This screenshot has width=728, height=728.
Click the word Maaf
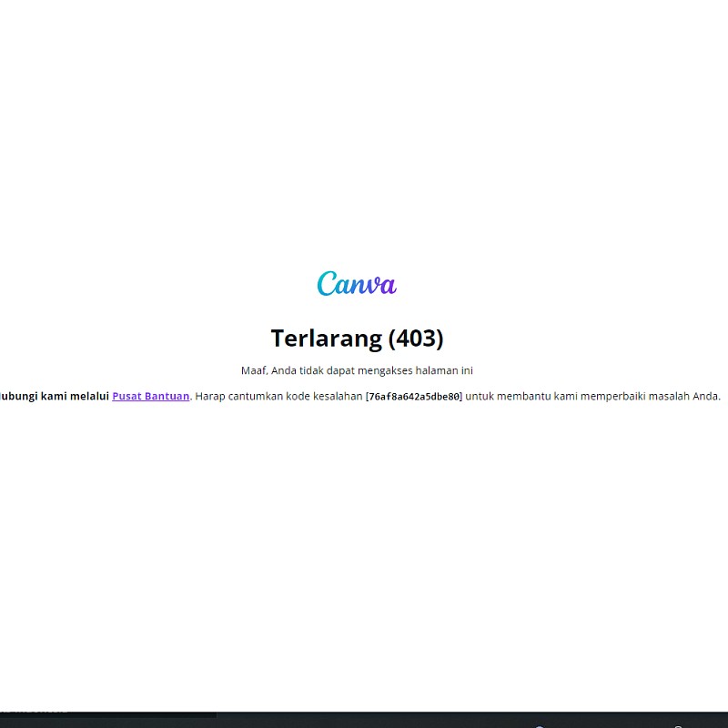pos(254,370)
